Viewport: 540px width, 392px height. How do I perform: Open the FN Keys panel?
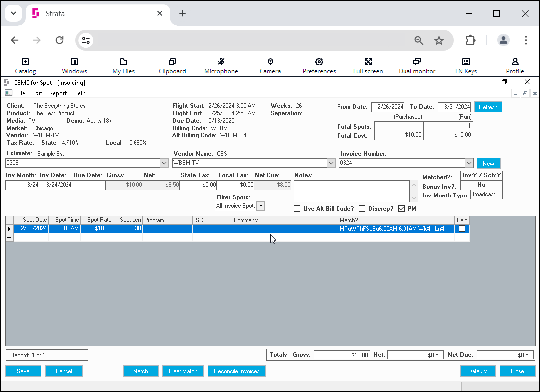click(x=466, y=65)
